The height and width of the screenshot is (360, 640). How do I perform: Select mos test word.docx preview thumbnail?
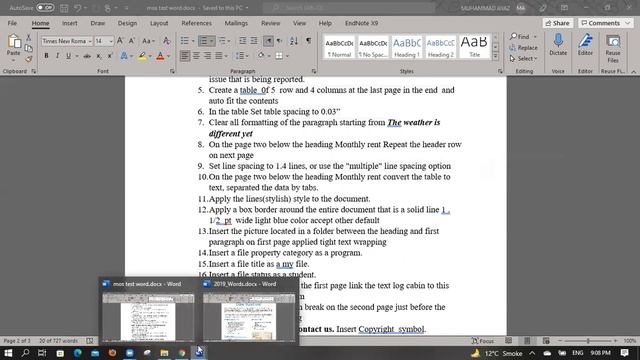(148, 317)
